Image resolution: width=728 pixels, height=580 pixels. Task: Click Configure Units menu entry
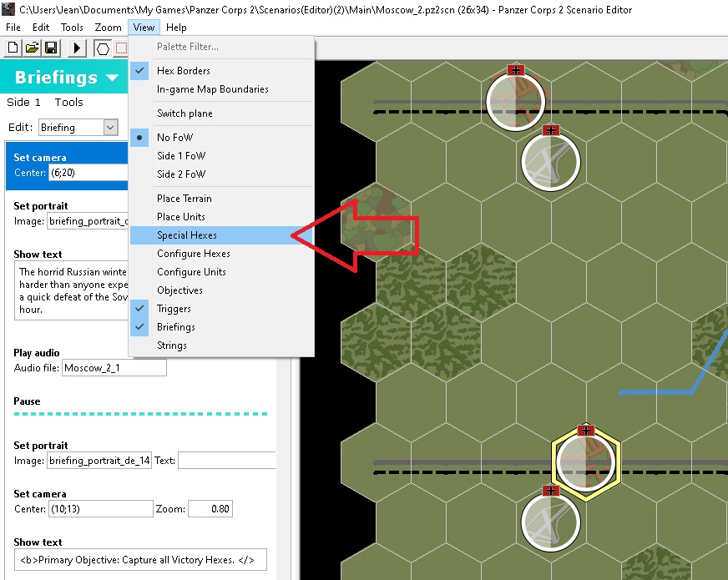click(x=191, y=272)
